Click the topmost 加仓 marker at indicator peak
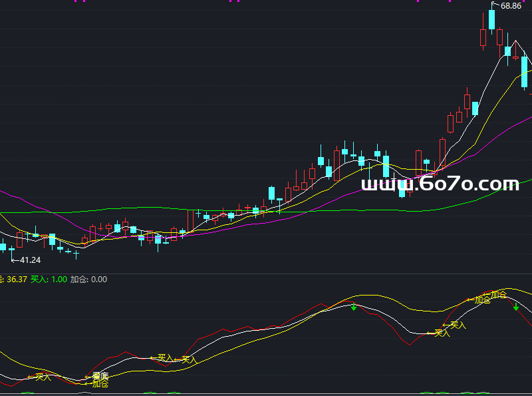This screenshot has height=396, width=532. pyautogui.click(x=498, y=294)
